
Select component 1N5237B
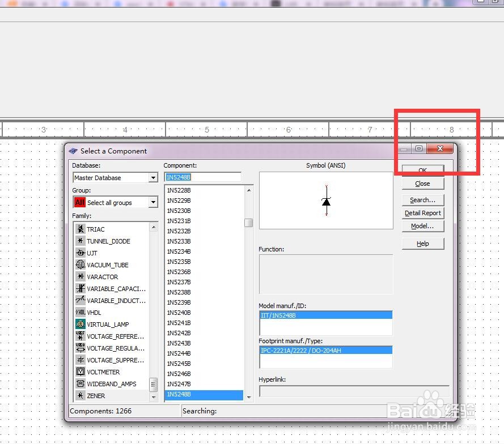coord(179,282)
